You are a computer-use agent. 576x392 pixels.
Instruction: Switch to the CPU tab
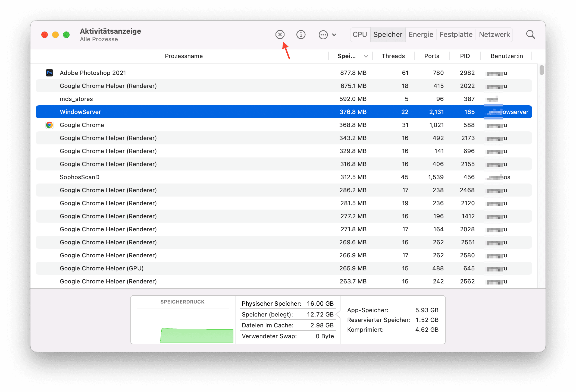[360, 34]
